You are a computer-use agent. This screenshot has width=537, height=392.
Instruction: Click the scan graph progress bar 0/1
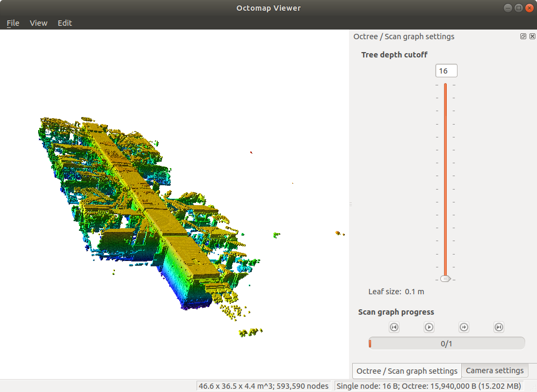coord(447,343)
